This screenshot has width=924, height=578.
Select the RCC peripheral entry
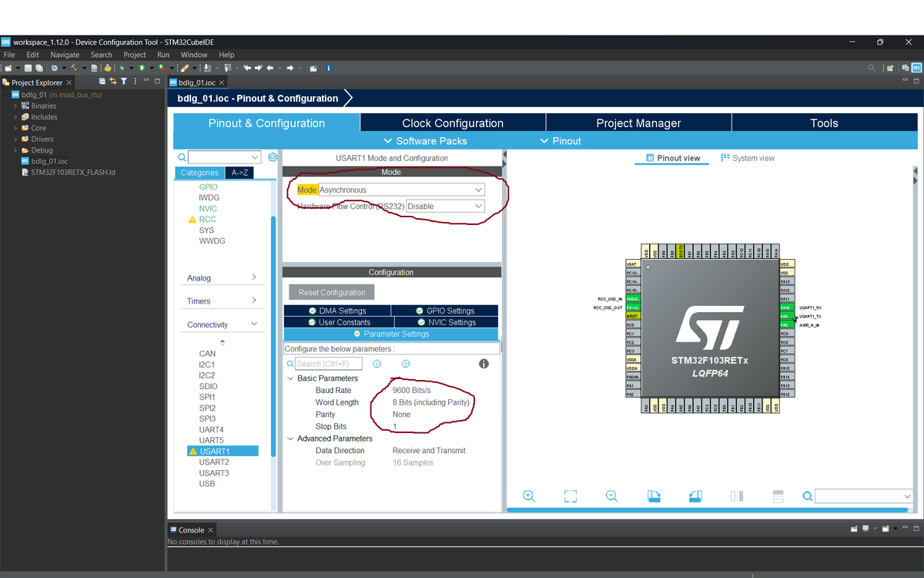pos(207,219)
